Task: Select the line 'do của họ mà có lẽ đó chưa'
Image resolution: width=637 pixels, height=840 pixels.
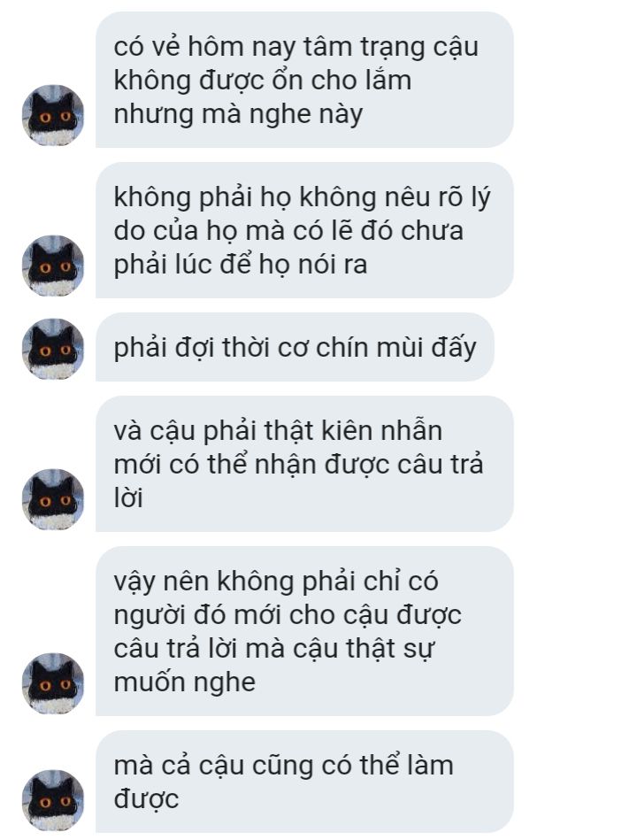Action: coord(288,231)
